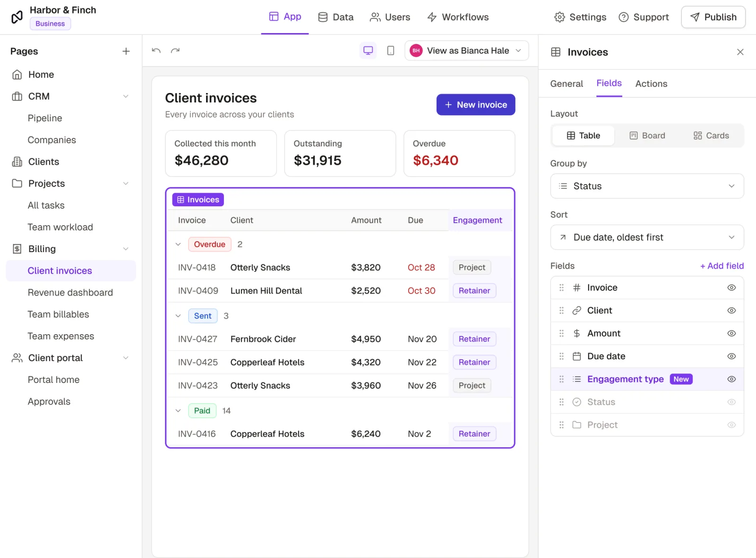
Task: Toggle visibility of Client field
Action: pyautogui.click(x=731, y=311)
